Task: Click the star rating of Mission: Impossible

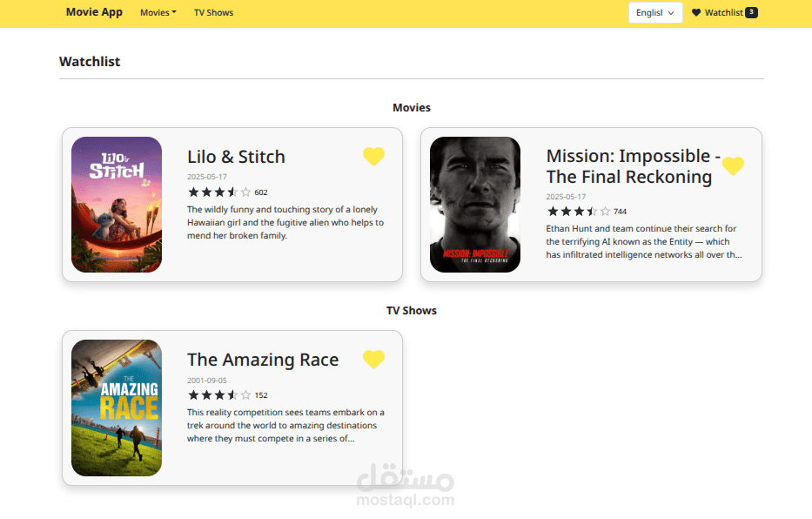Action: [579, 212]
